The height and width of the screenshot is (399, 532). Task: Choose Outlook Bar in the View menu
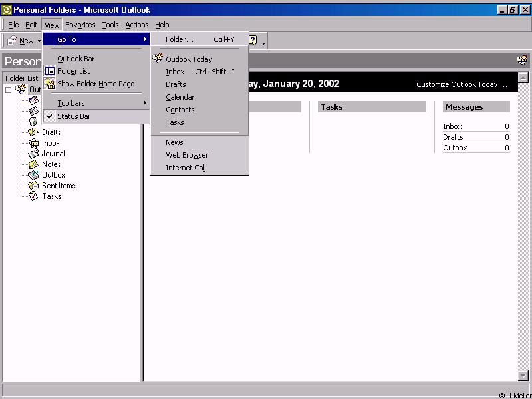(x=96, y=59)
